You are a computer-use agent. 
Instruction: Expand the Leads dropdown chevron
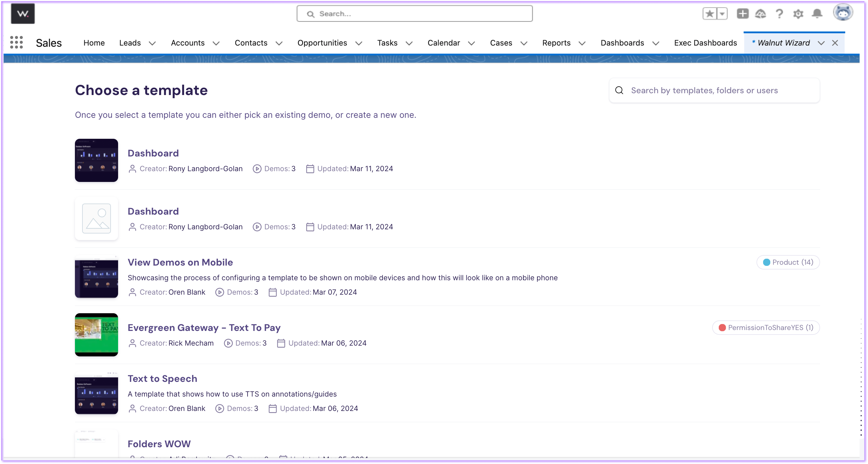pos(152,43)
